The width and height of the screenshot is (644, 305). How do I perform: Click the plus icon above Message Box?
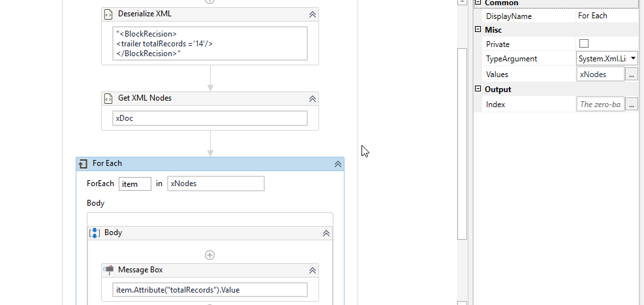(209, 255)
